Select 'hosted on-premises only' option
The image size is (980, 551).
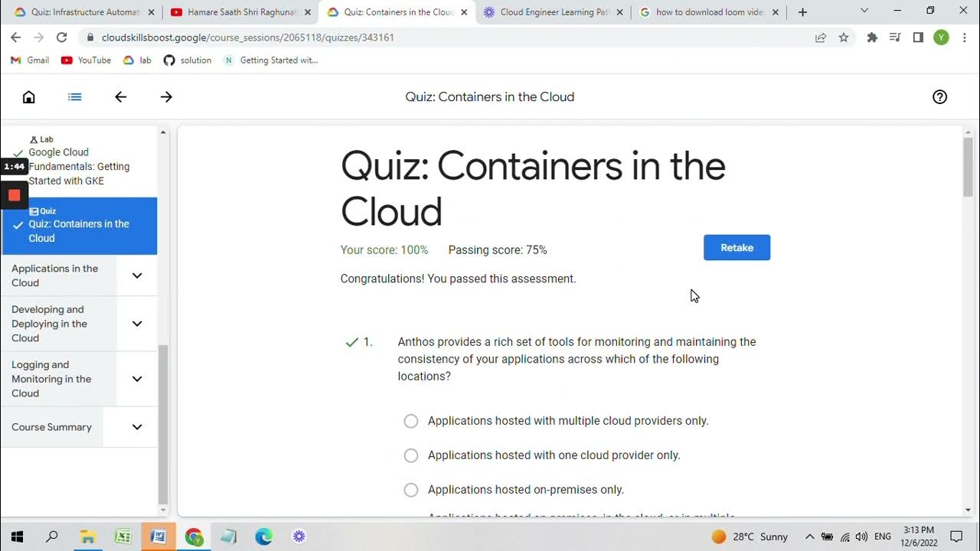click(x=411, y=490)
